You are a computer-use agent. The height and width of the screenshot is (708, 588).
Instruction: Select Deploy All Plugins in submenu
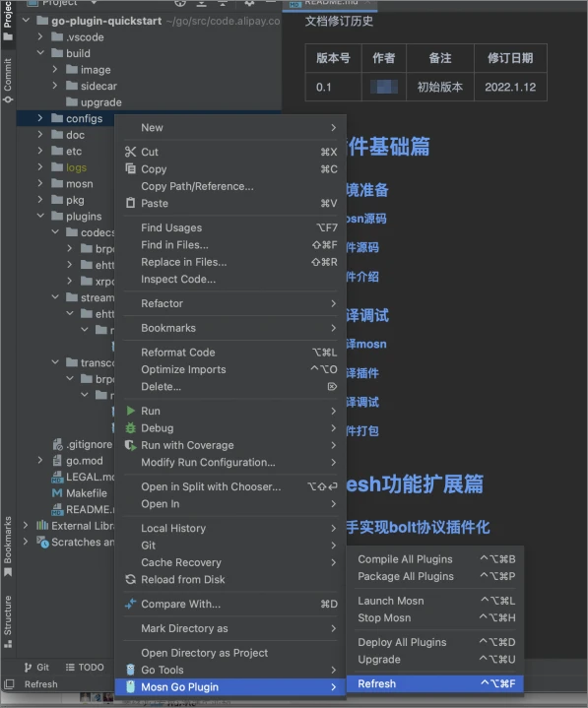(435, 642)
